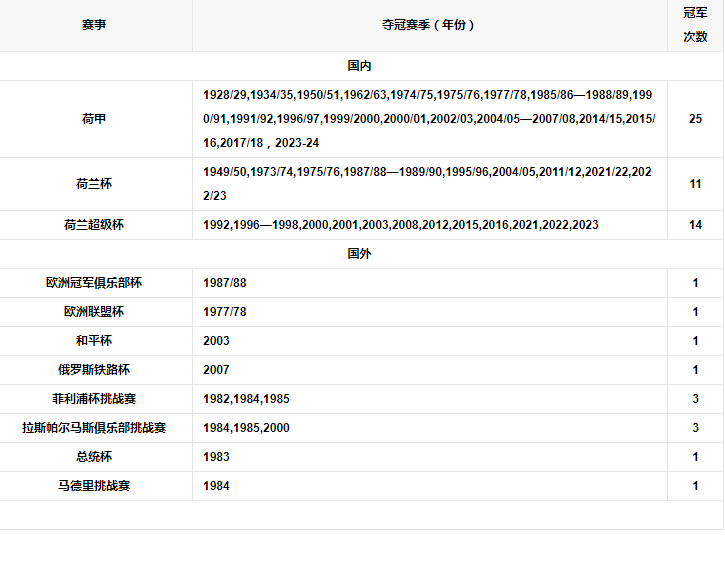Click the title count 25 for 荷甲
Screen dimensions: 725x571
[695, 119]
